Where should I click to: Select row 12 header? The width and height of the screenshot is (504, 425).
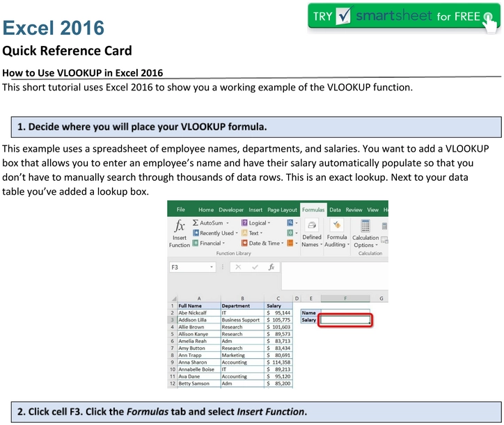click(172, 383)
